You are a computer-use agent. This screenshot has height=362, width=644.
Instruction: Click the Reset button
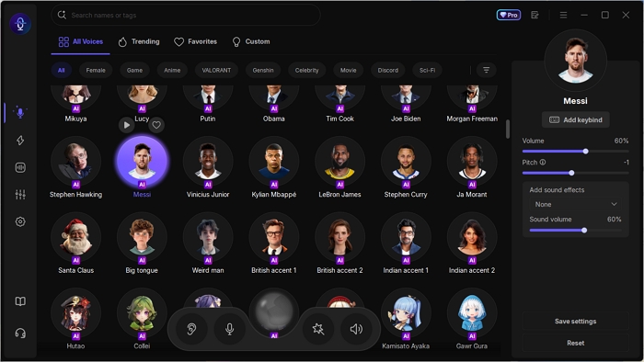coord(575,343)
